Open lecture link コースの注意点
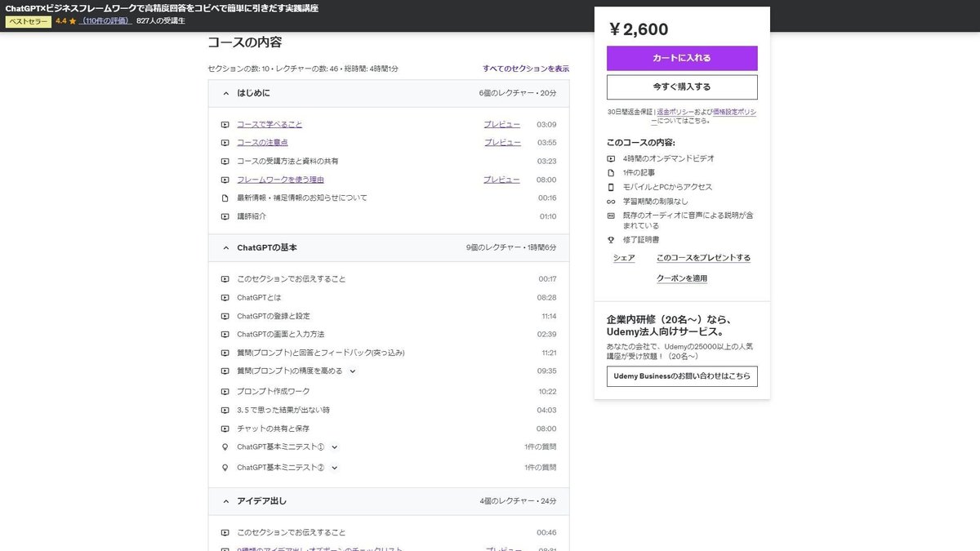This screenshot has width=980, height=551. click(262, 143)
